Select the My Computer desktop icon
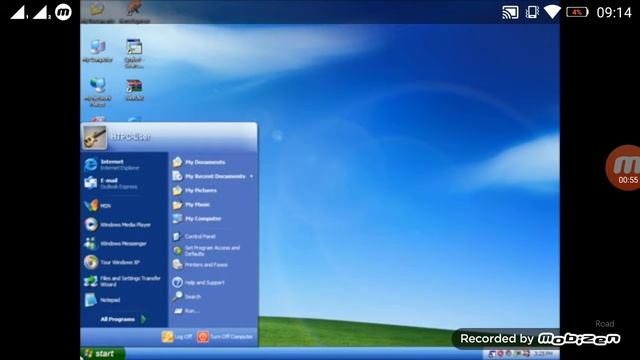The height and width of the screenshot is (360, 640). 98,51
